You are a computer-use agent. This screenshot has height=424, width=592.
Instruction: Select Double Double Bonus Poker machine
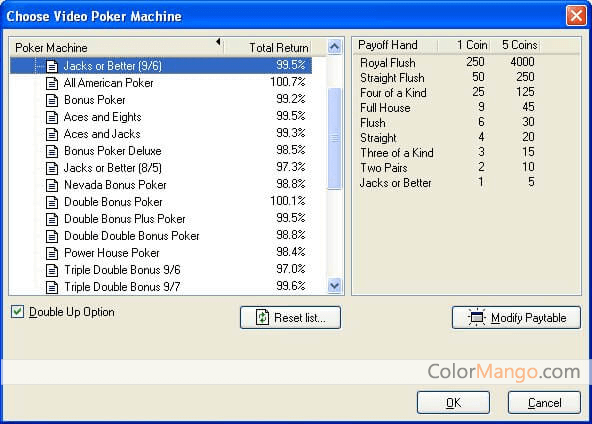coord(132,236)
